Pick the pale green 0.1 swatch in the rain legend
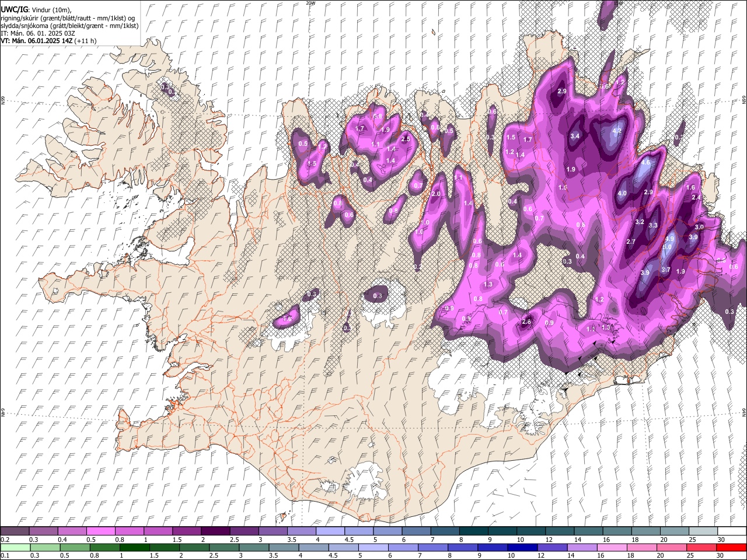The width and height of the screenshot is (747, 560). [x=15, y=547]
